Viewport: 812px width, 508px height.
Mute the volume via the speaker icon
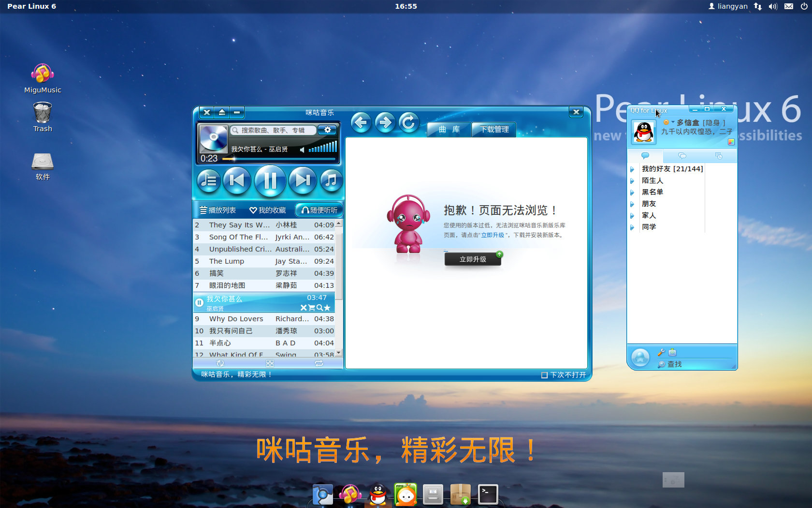click(x=302, y=149)
